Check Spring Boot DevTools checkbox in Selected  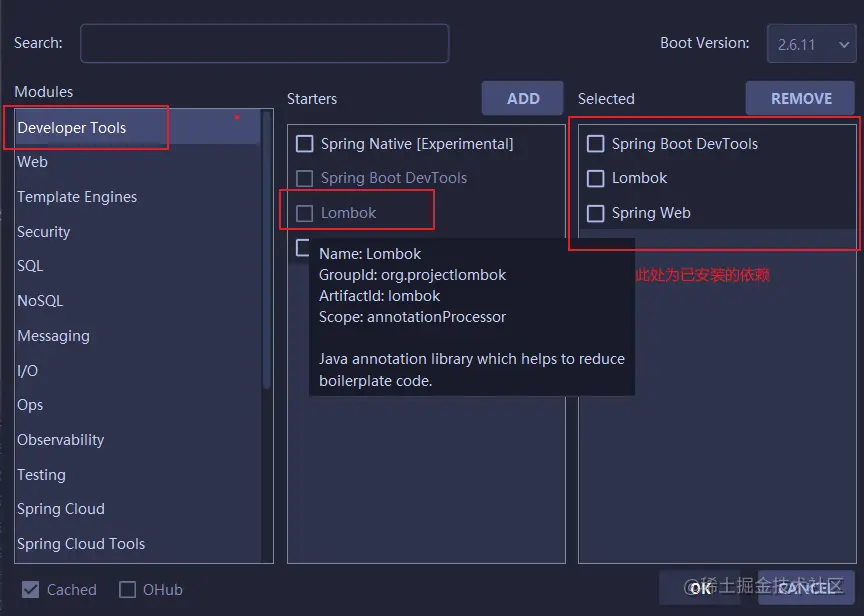coord(596,144)
